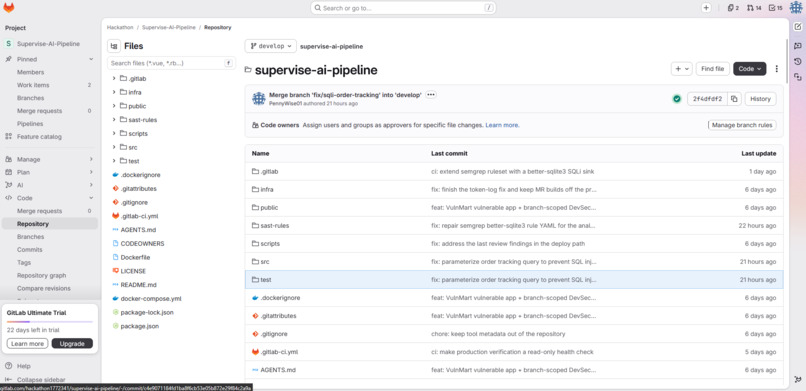The image size is (806, 391).
Task: Click the Find file button
Action: point(713,69)
